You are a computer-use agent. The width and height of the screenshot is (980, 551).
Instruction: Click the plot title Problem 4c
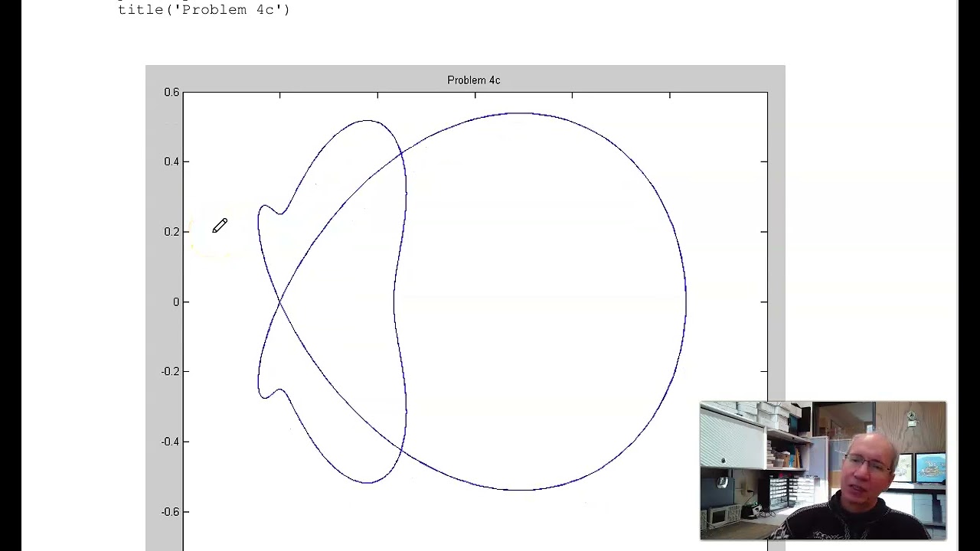coord(473,80)
